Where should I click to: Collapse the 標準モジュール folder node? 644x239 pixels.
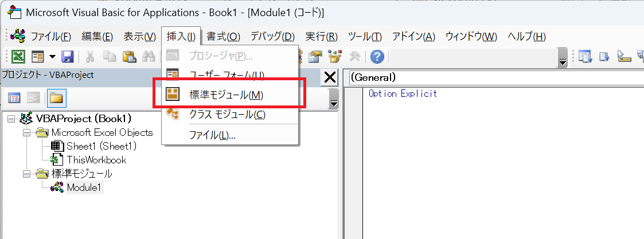pos(27,174)
